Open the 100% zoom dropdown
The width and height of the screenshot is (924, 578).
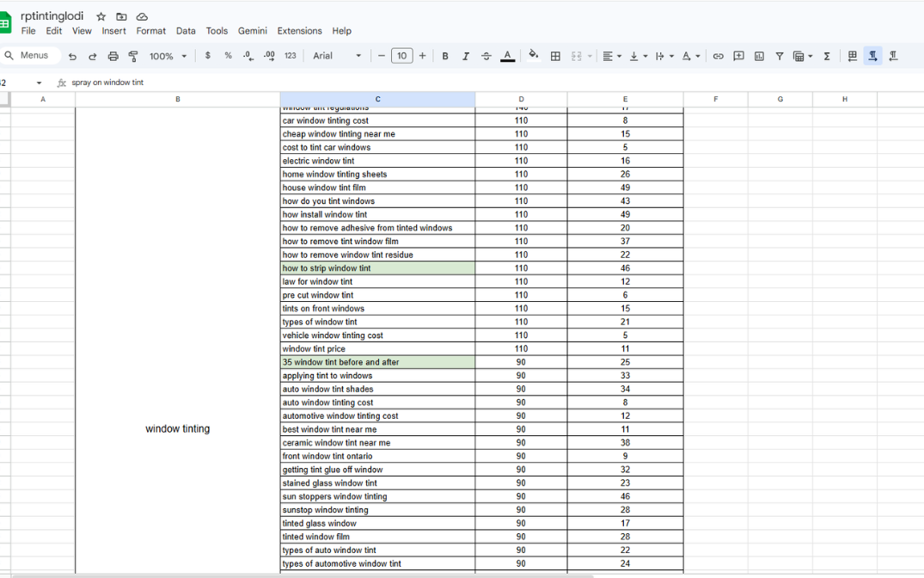point(168,56)
